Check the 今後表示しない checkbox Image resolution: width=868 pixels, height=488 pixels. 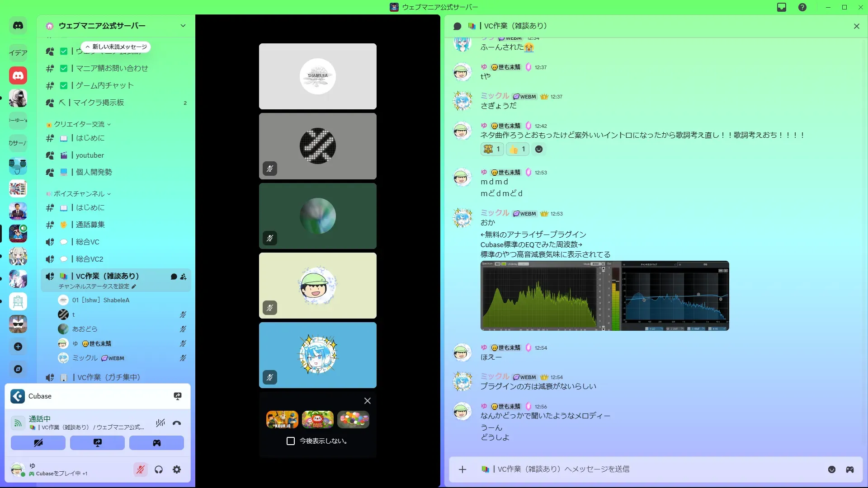[x=291, y=441]
